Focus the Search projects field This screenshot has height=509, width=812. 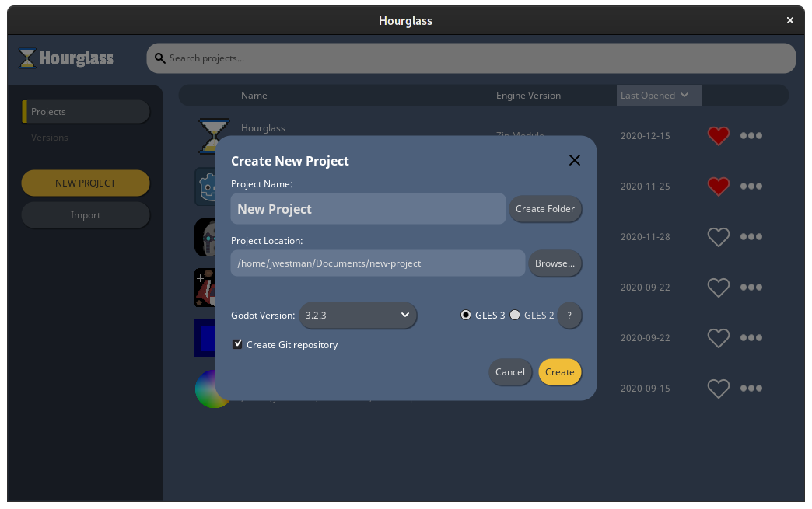point(471,58)
